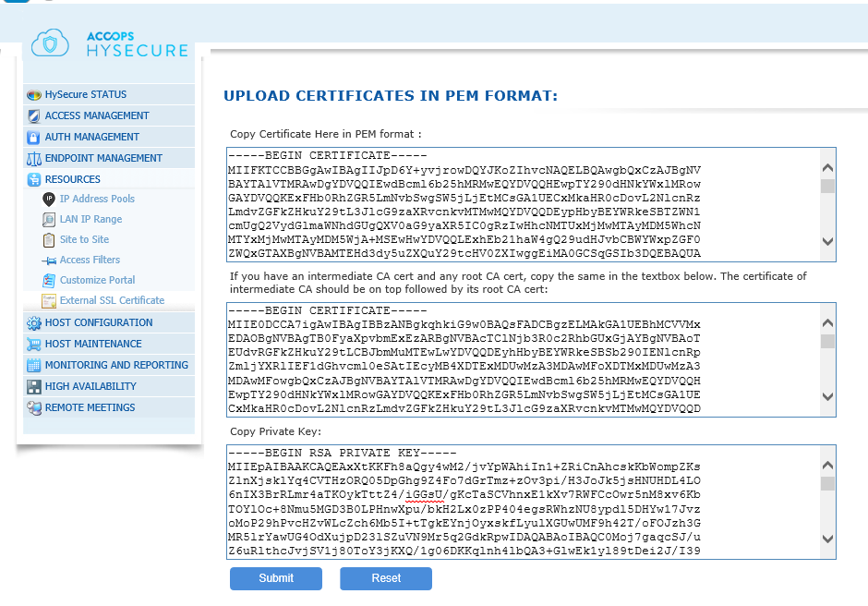Click the HySecure STATUS icon
This screenshot has height=606, width=868.
click(x=31, y=94)
